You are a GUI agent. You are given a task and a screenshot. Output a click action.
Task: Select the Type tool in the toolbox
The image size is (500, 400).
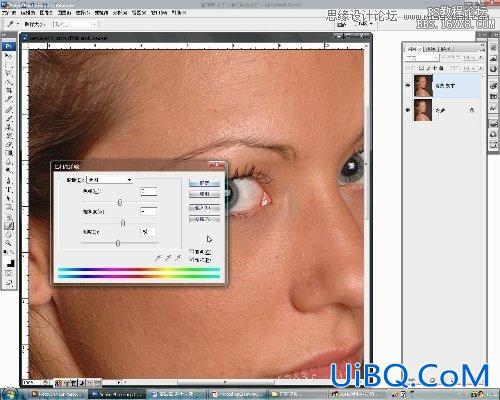coord(9,190)
